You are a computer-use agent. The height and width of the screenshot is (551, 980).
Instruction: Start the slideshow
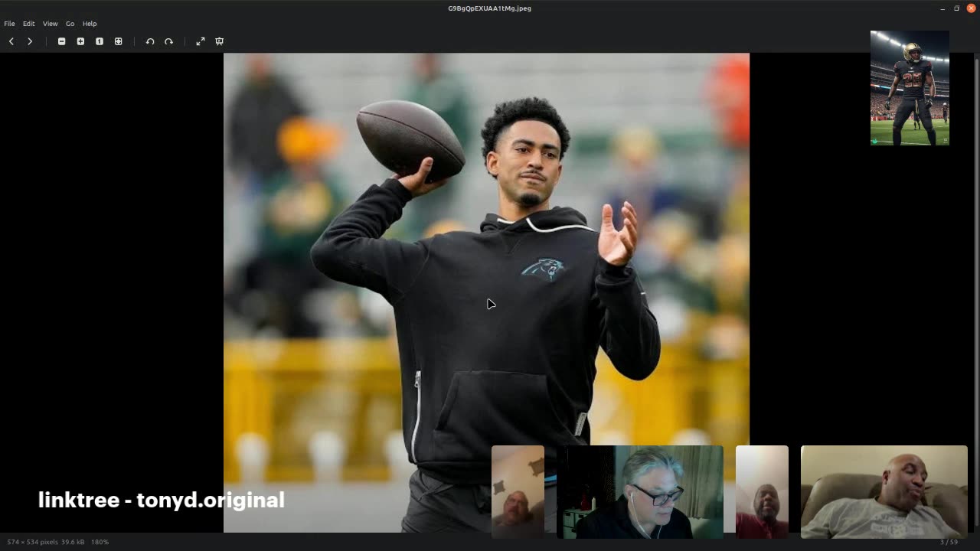pos(220,41)
